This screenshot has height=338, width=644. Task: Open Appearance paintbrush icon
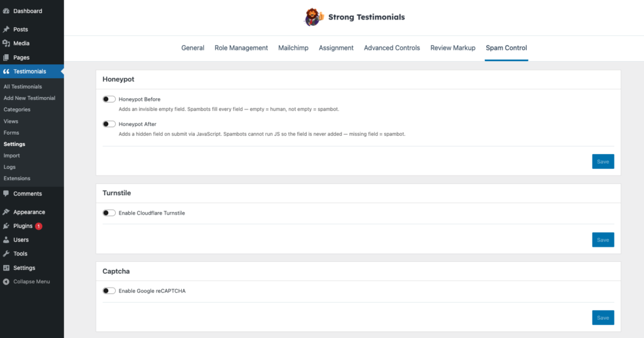[6, 212]
